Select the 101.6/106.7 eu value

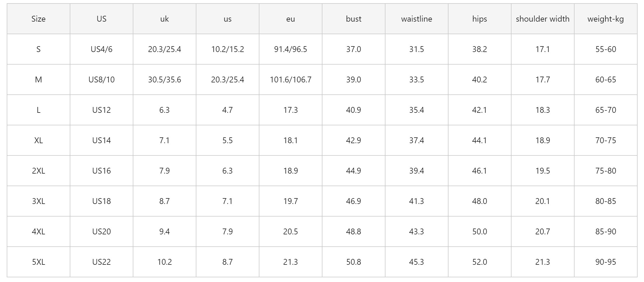[x=290, y=80]
